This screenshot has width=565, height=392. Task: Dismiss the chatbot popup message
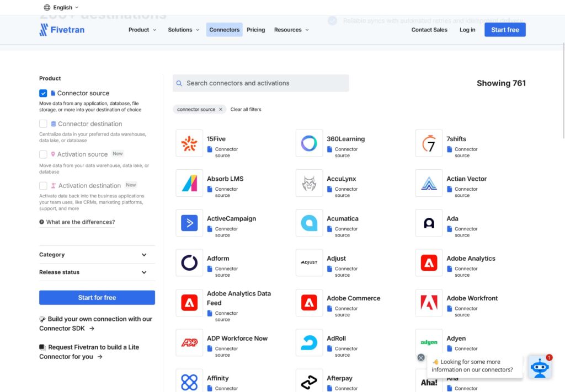421,357
